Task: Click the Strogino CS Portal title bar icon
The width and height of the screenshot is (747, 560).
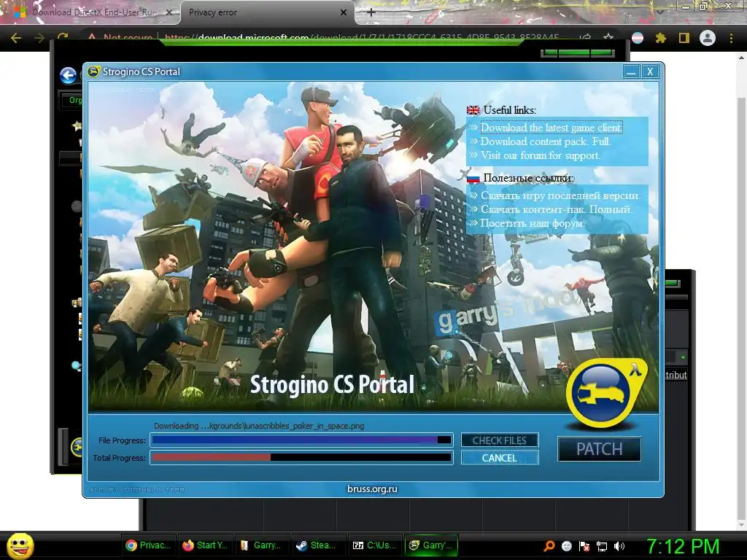Action: [94, 71]
